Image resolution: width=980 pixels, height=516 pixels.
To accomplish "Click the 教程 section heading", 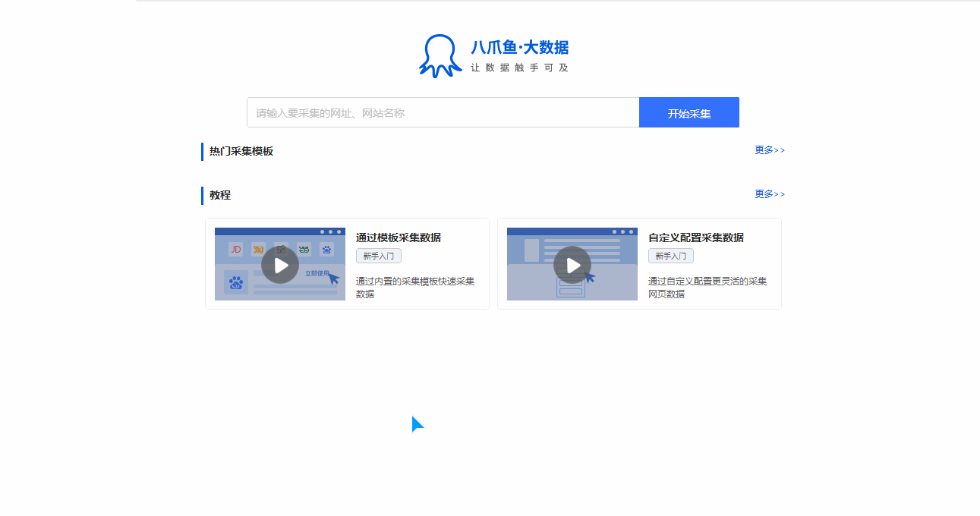I will click(220, 195).
